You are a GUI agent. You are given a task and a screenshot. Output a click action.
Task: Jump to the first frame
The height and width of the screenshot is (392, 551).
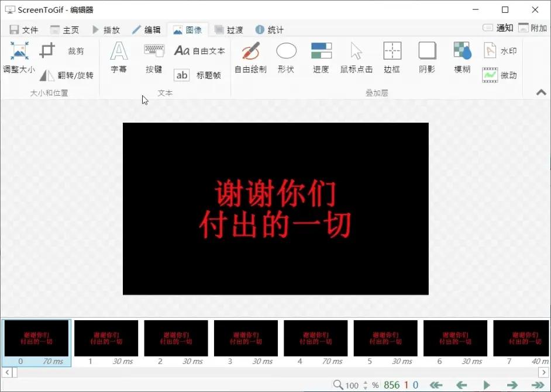(436, 385)
